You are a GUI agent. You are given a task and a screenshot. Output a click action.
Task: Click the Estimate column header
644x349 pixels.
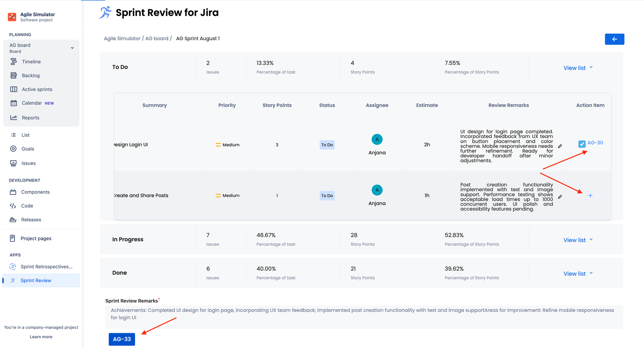click(x=427, y=105)
